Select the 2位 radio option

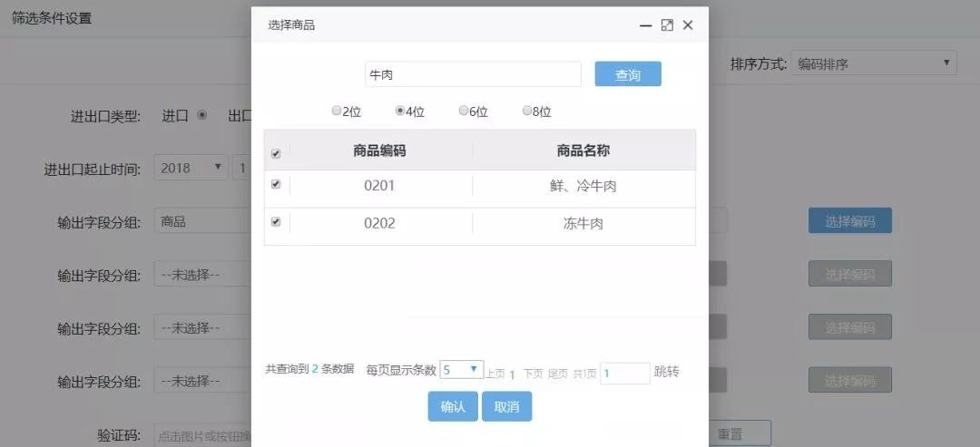(337, 112)
